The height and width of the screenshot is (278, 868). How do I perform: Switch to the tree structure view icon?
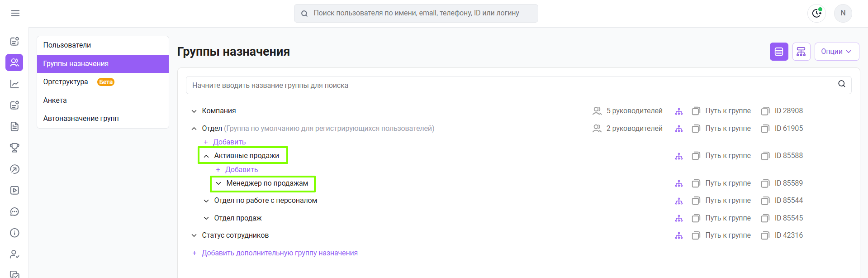click(x=801, y=52)
